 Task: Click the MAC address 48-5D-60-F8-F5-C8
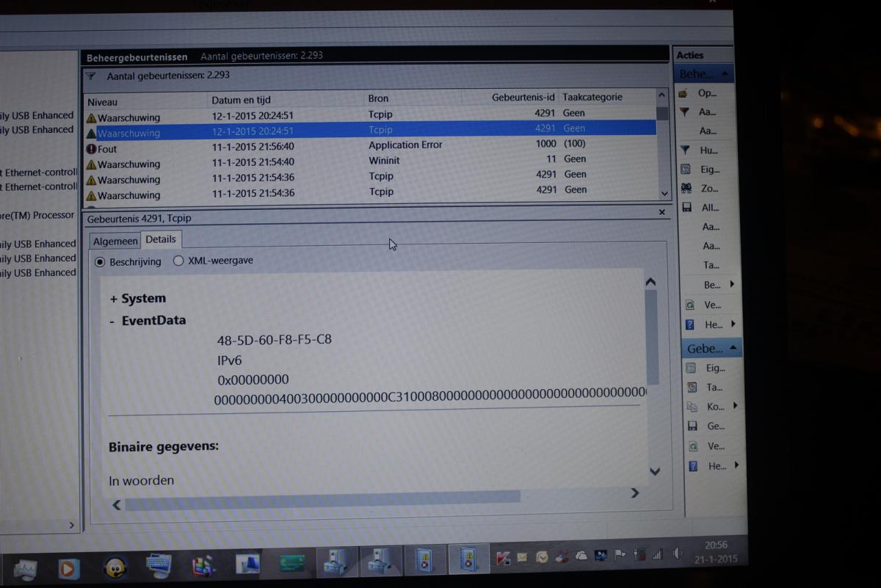tap(275, 340)
